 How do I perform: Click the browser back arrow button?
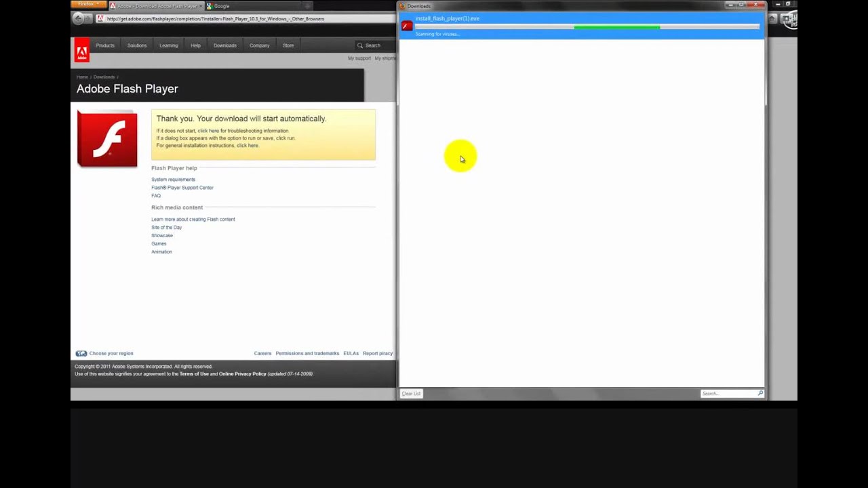[x=77, y=18]
